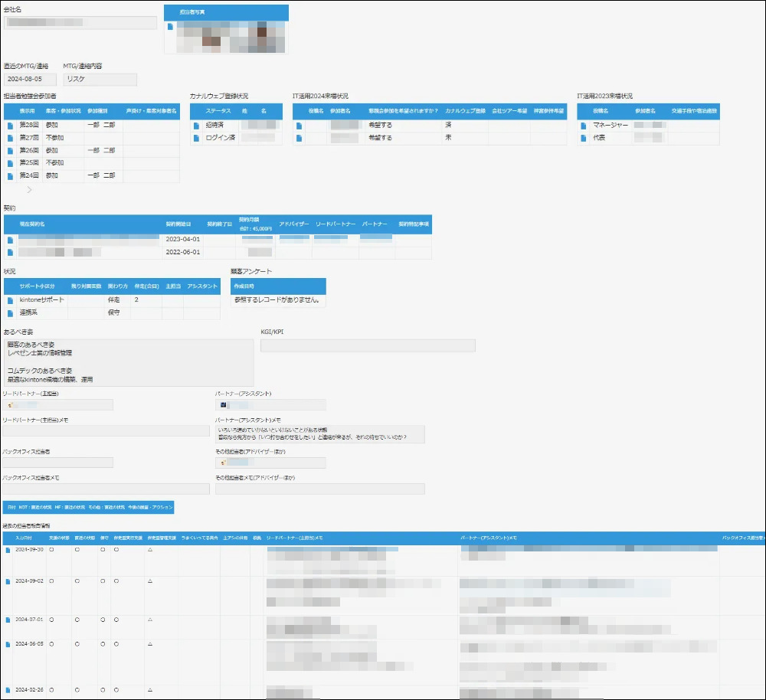Click the バックオフィス担当者メモ field
The width and height of the screenshot is (766, 700).
point(106,489)
